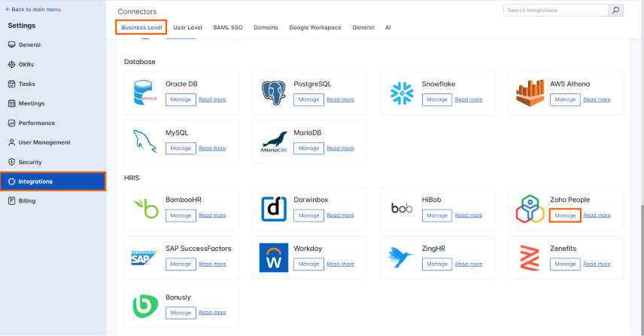Screen dimensions: 644x336
Task: Manage the SAP SuccessFactors connector
Action: tap(181, 264)
